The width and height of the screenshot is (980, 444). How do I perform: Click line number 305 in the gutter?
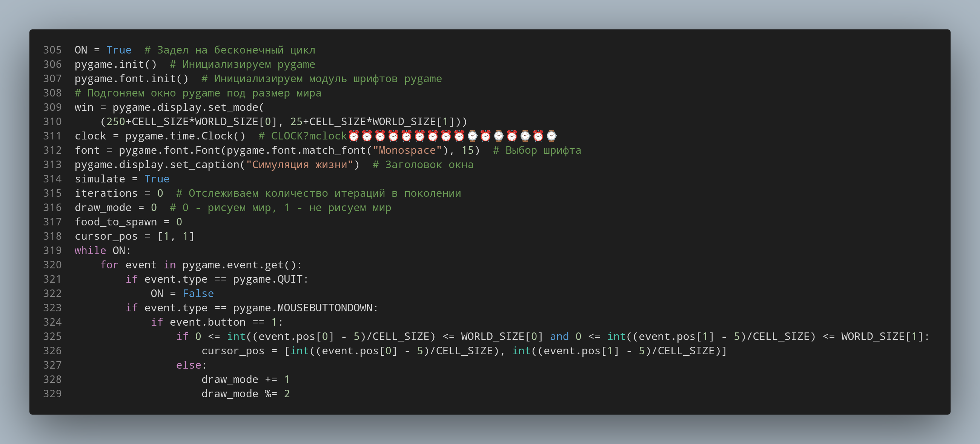(x=55, y=49)
